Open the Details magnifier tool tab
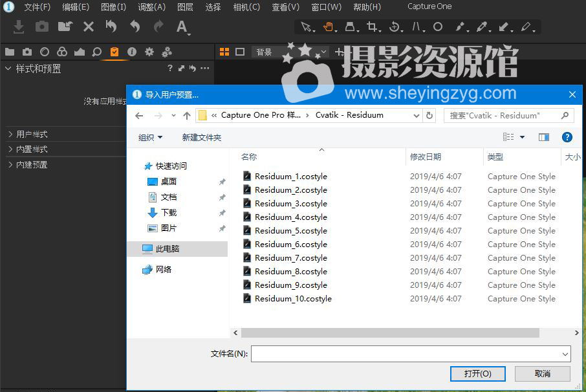The image size is (586, 392). [x=97, y=52]
